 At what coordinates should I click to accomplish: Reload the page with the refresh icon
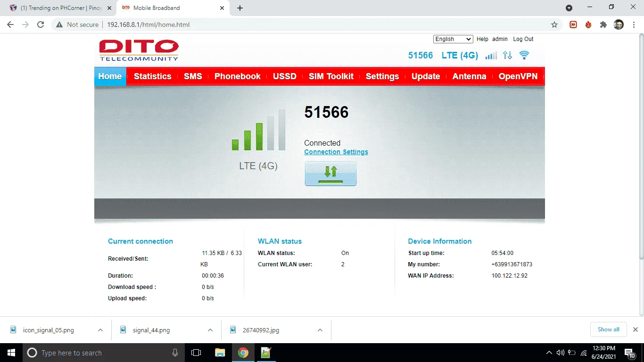(41, 25)
